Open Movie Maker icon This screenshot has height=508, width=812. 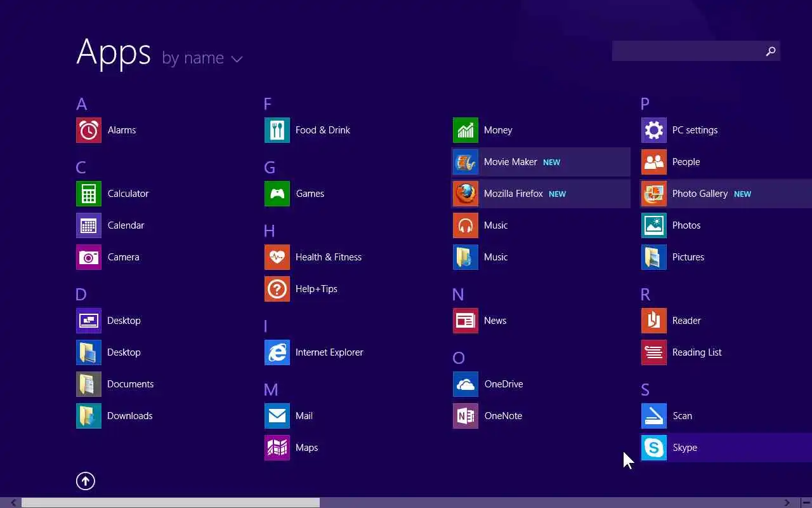[x=466, y=162]
